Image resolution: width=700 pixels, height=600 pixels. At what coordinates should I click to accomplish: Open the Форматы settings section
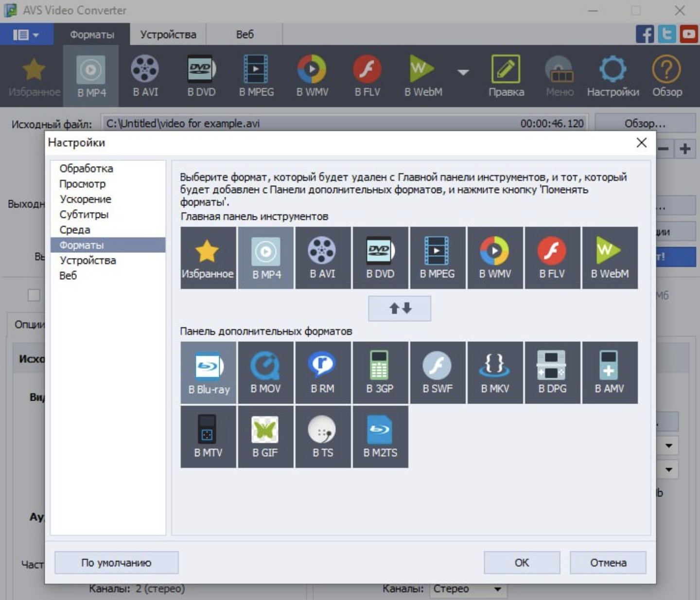(x=108, y=245)
